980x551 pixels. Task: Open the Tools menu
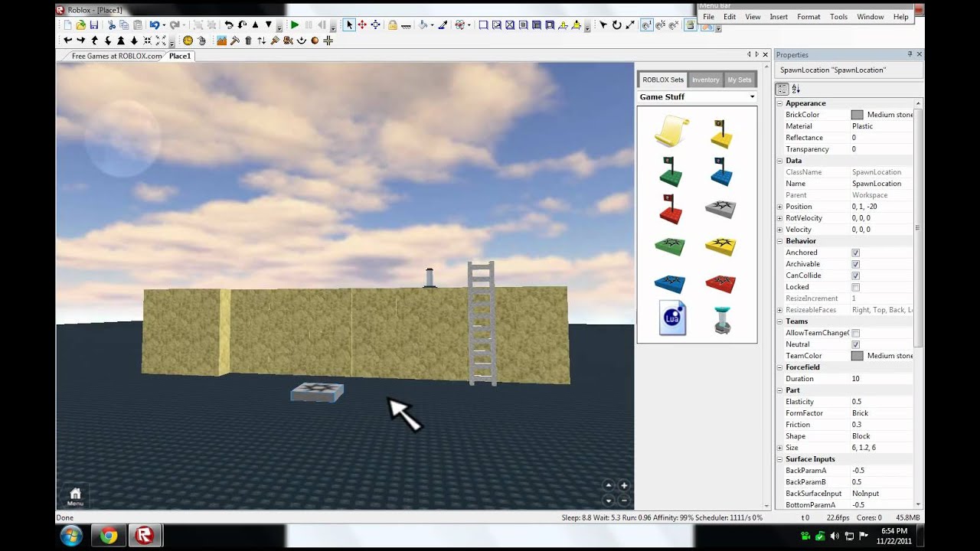(838, 17)
